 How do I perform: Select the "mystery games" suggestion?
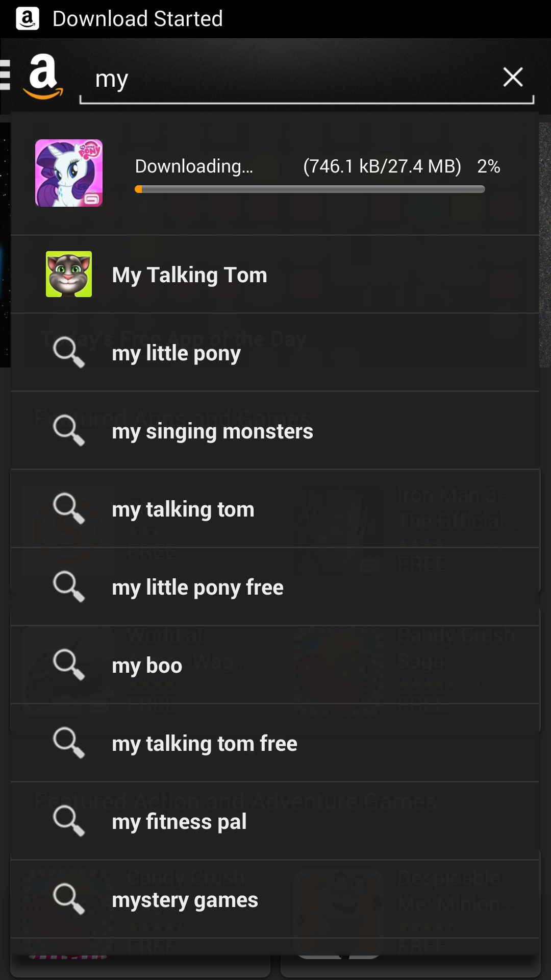point(185,900)
